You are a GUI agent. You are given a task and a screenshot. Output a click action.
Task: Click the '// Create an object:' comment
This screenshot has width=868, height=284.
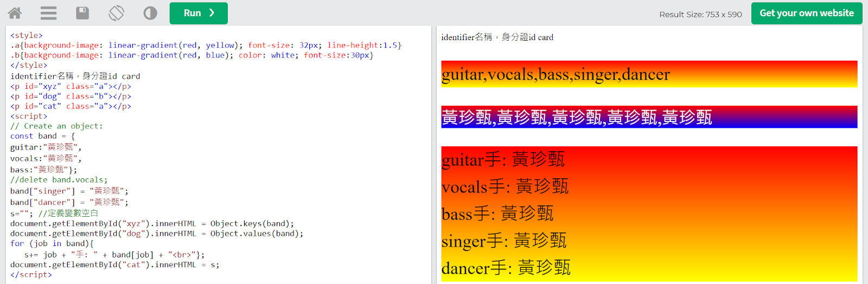coord(56,126)
